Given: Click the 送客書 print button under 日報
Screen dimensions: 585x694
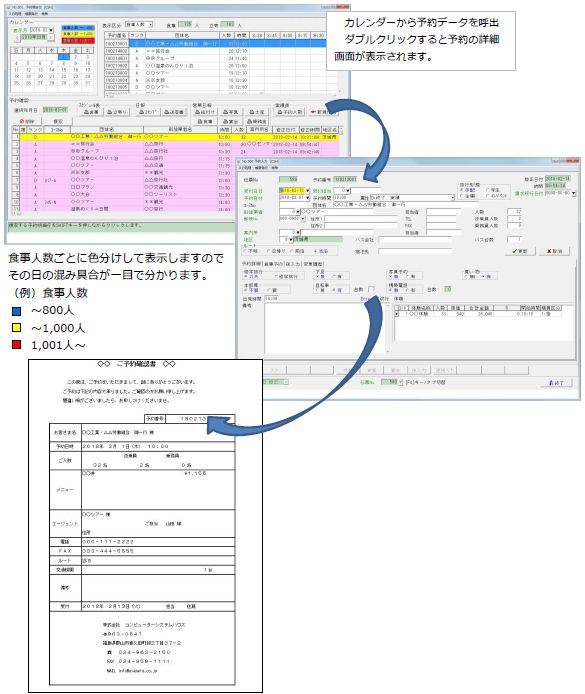Looking at the screenshot, I should point(173,112).
